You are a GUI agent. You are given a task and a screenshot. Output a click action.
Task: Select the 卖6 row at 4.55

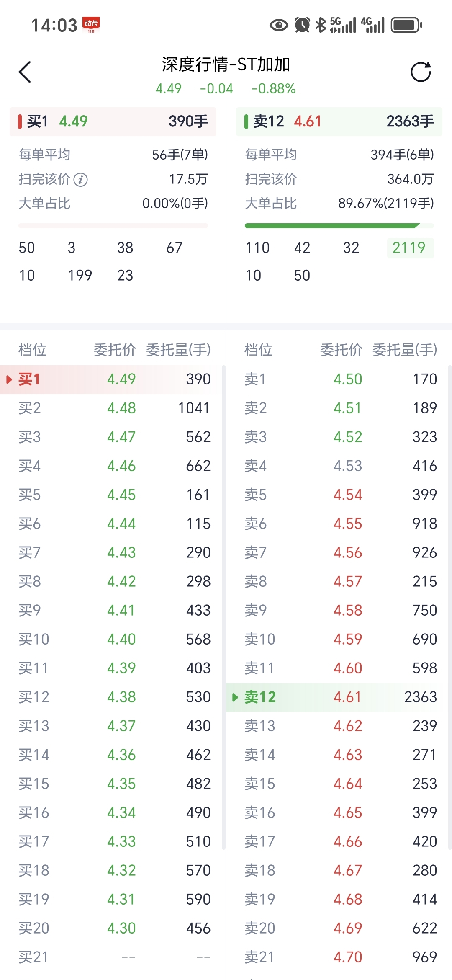(x=339, y=524)
